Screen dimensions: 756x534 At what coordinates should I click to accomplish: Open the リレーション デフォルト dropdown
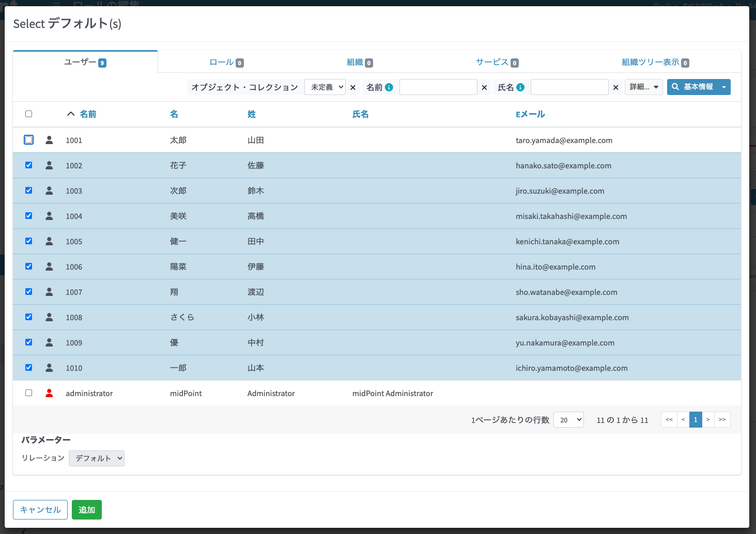coord(97,458)
